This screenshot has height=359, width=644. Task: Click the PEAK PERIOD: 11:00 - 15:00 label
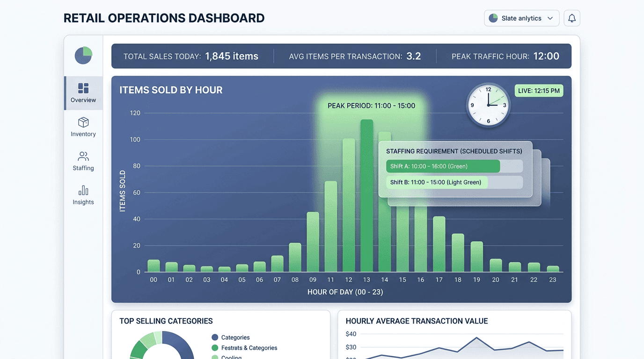(x=371, y=106)
